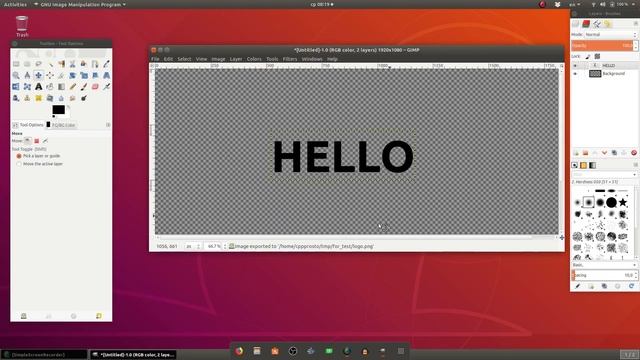Open the Edit menu

pyautogui.click(x=168, y=59)
